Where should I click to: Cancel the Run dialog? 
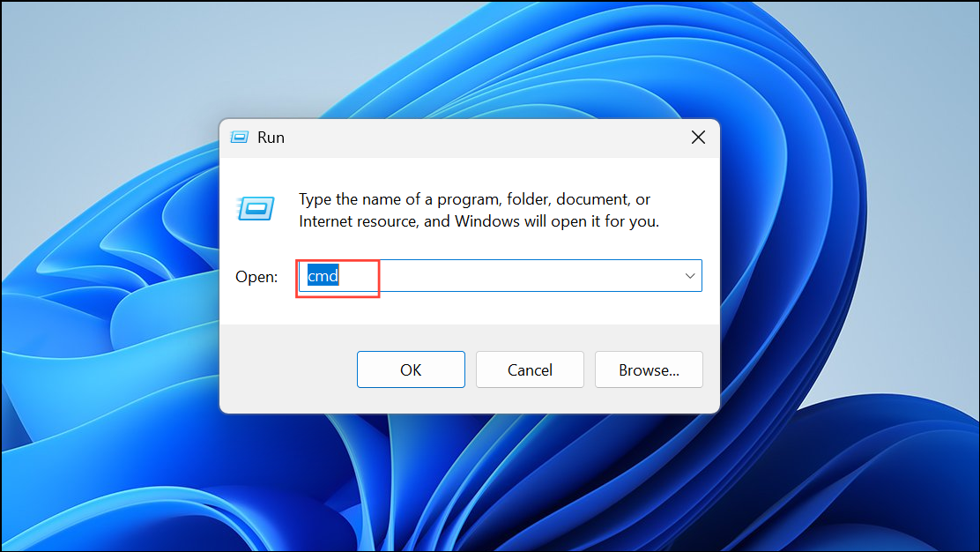click(x=530, y=370)
